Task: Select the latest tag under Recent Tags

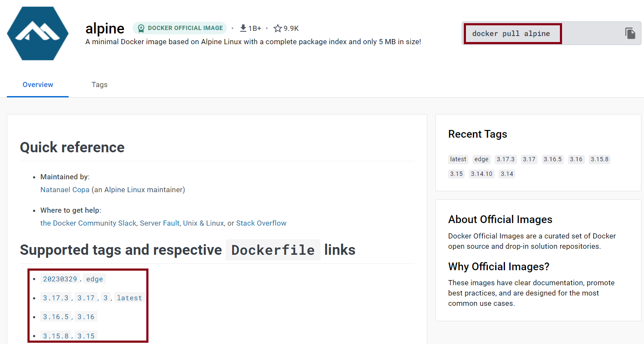Action: (458, 159)
